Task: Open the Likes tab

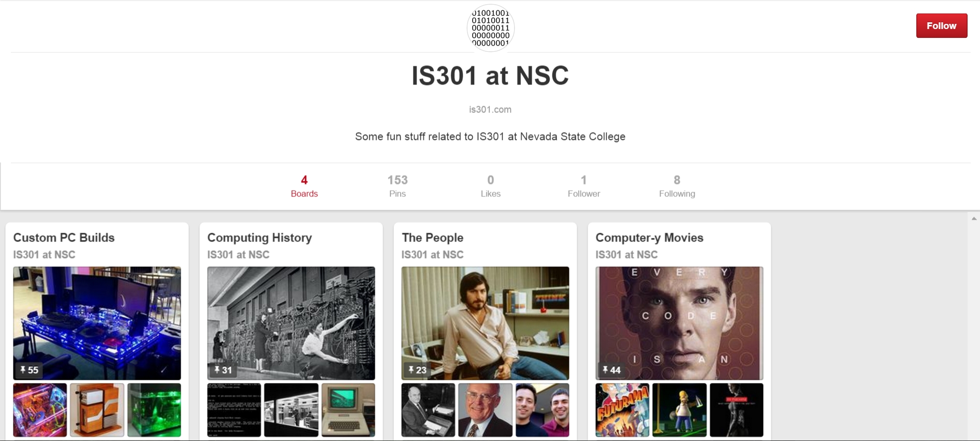Action: click(x=490, y=187)
